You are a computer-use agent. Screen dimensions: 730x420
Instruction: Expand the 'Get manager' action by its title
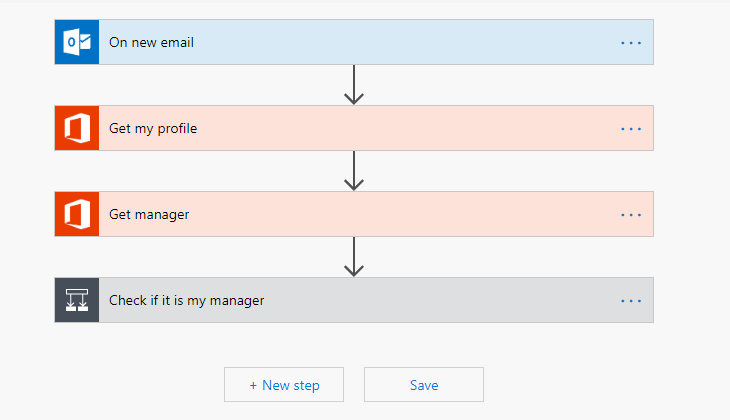click(x=149, y=215)
